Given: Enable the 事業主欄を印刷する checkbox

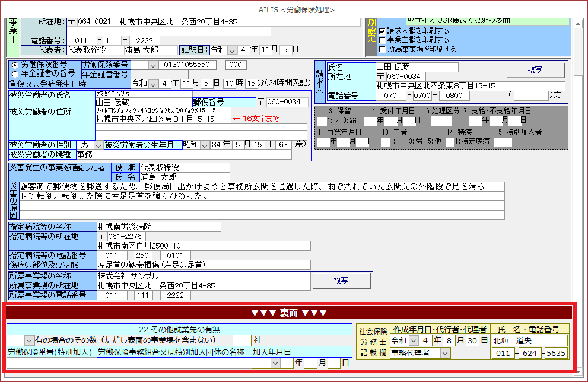Looking at the screenshot, I should click(x=383, y=40).
